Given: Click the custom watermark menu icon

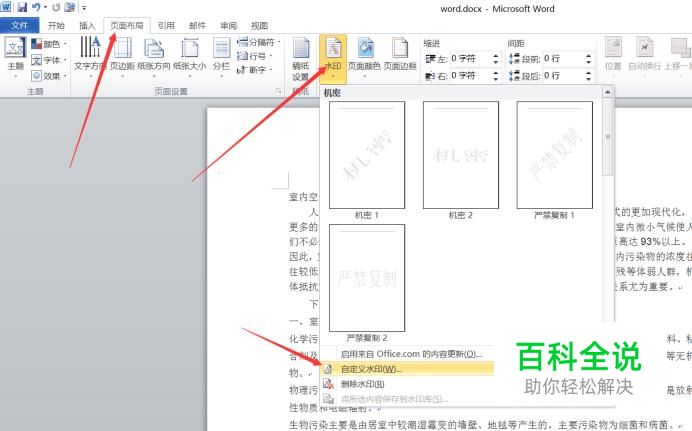Looking at the screenshot, I should [328, 369].
